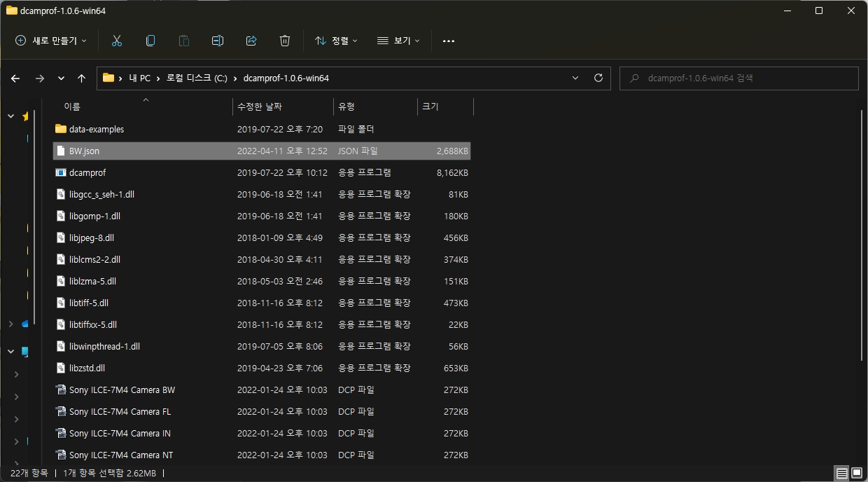Image resolution: width=868 pixels, height=482 pixels.
Task: Click the BW.json file icon
Action: pyautogui.click(x=60, y=151)
